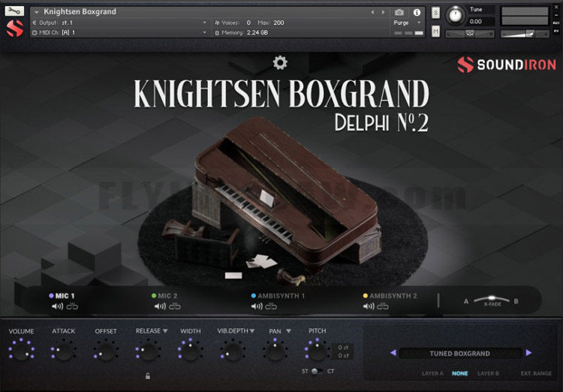Open the Release dropdown arrow
This screenshot has height=392, width=563.
pyautogui.click(x=165, y=330)
